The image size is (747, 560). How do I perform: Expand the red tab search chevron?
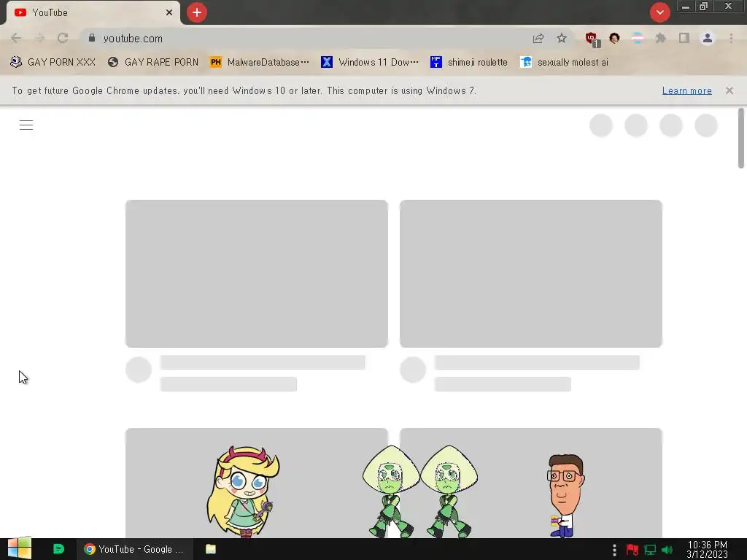(x=659, y=12)
